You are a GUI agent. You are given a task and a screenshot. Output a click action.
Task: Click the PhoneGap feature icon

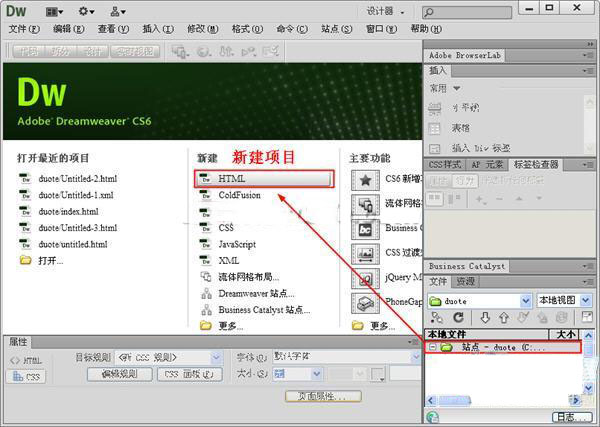tap(365, 303)
